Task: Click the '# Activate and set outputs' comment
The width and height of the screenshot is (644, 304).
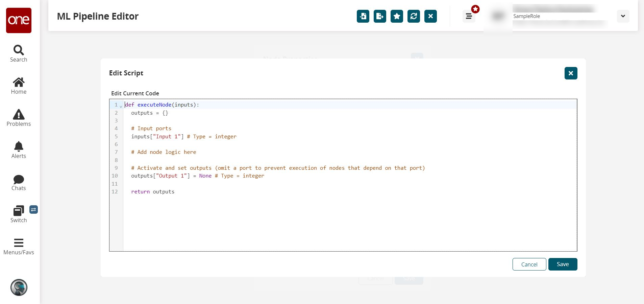Action: [x=278, y=168]
